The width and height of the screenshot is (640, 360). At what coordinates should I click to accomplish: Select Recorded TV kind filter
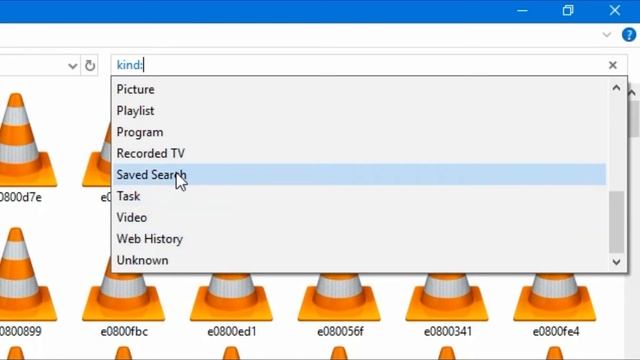tap(359, 153)
